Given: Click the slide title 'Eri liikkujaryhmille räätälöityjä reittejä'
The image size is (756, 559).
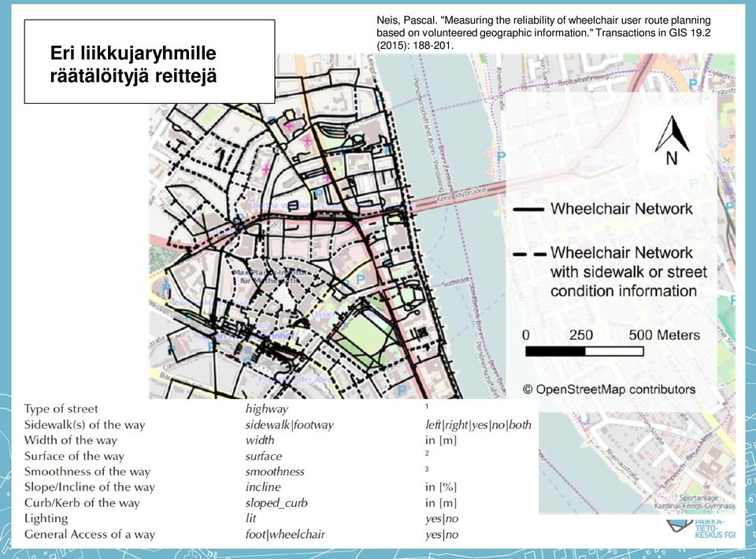Looking at the screenshot, I should (134, 64).
